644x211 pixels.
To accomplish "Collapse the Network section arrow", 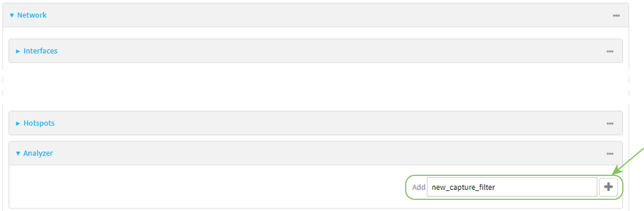I will (12, 16).
